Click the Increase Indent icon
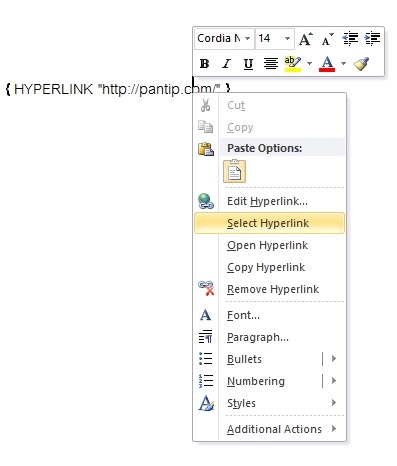This screenshot has width=397, height=466. pos(372,39)
